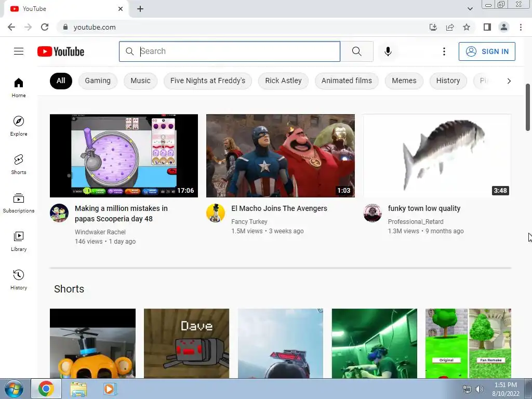The height and width of the screenshot is (399, 532).
Task: Reload the page in Chrome
Action: (45, 27)
